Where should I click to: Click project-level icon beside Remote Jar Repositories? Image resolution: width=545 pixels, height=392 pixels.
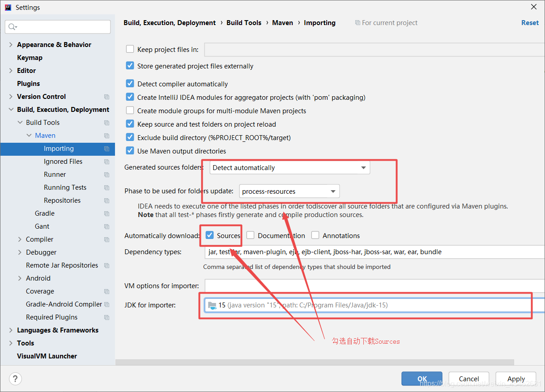(x=106, y=265)
